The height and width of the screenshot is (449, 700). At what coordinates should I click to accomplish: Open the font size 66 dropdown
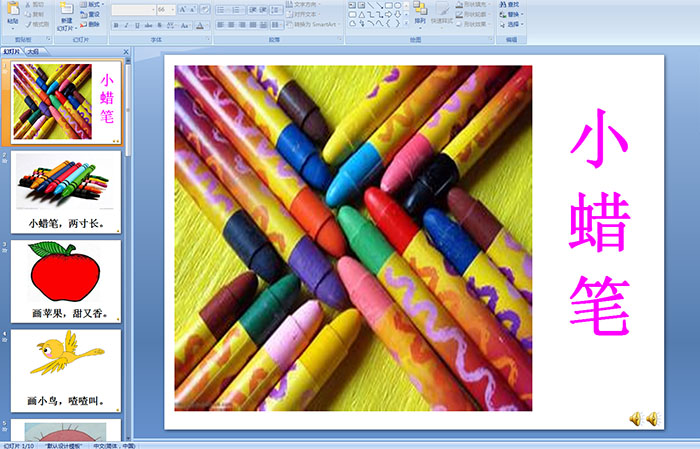coord(173,9)
